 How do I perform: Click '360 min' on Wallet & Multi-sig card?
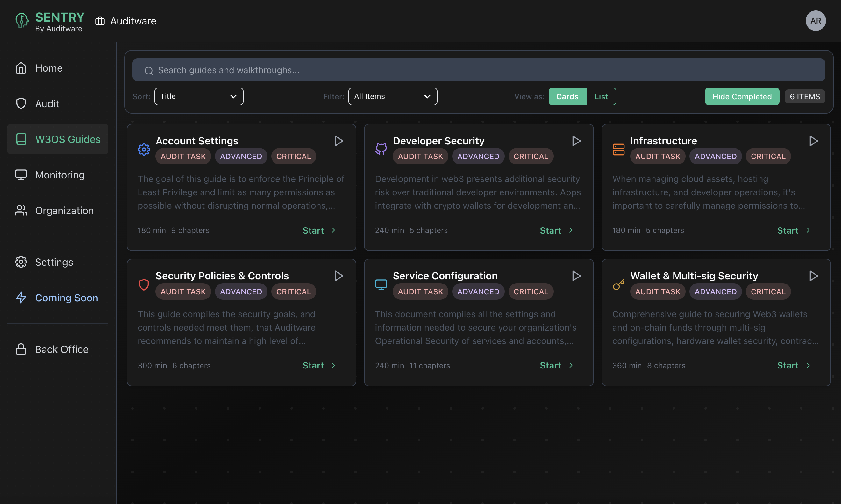(627, 366)
